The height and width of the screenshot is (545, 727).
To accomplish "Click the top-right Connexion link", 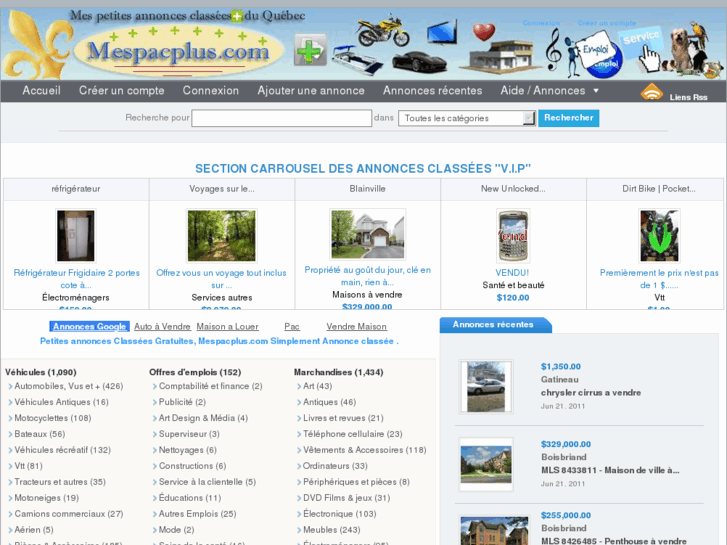I will point(541,23).
